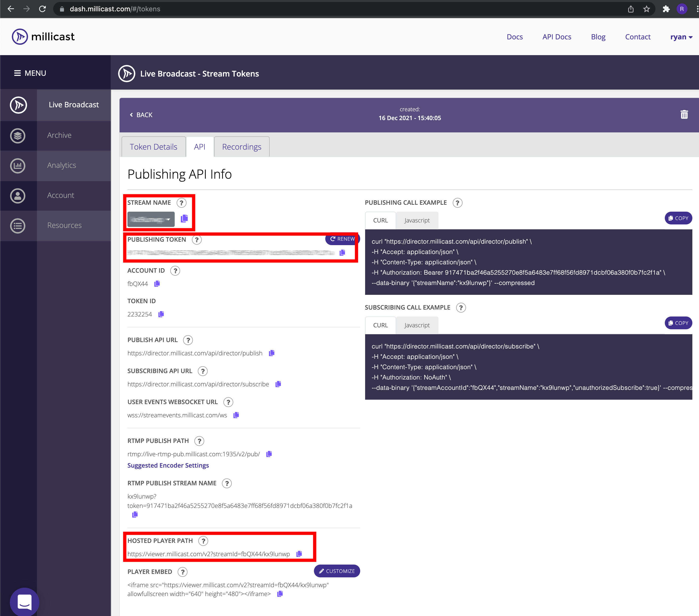Copy the player embed iframe code
Image resolution: width=699 pixels, height=616 pixels.
coord(280,594)
